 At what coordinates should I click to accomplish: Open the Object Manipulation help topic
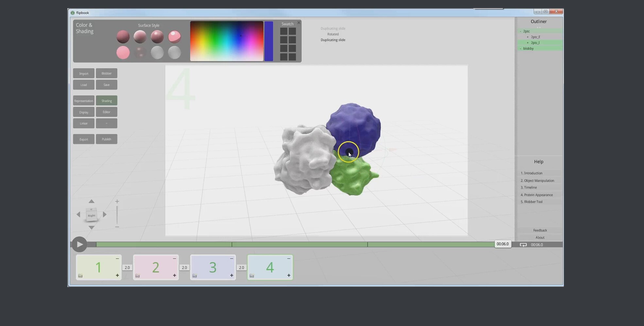tap(539, 181)
